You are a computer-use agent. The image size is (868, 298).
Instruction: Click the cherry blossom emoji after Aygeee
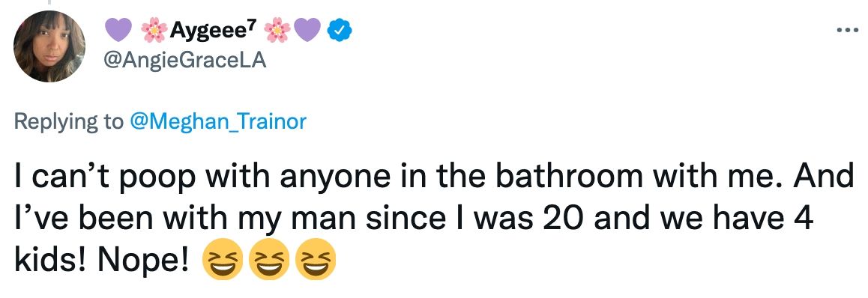click(277, 31)
